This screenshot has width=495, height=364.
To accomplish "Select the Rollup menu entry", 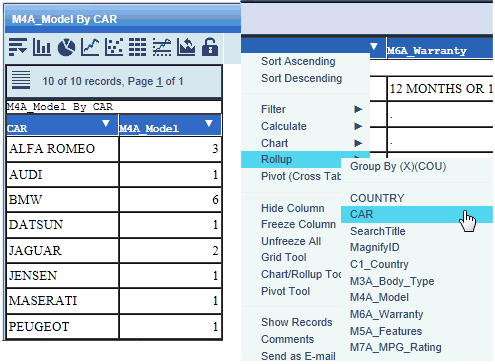I will coord(291,159).
